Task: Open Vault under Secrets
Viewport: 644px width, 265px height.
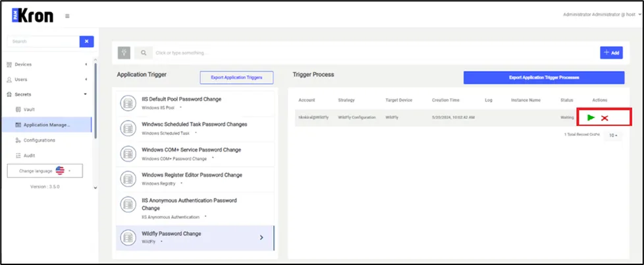Action: click(x=29, y=109)
